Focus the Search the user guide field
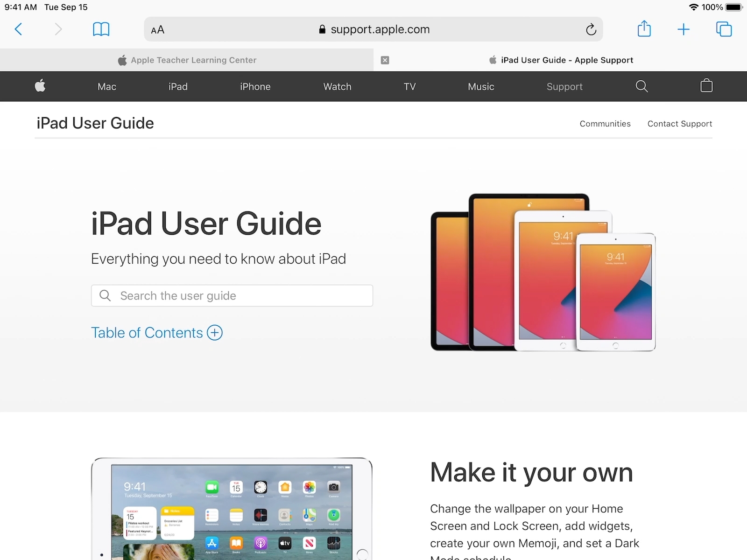 click(x=232, y=295)
